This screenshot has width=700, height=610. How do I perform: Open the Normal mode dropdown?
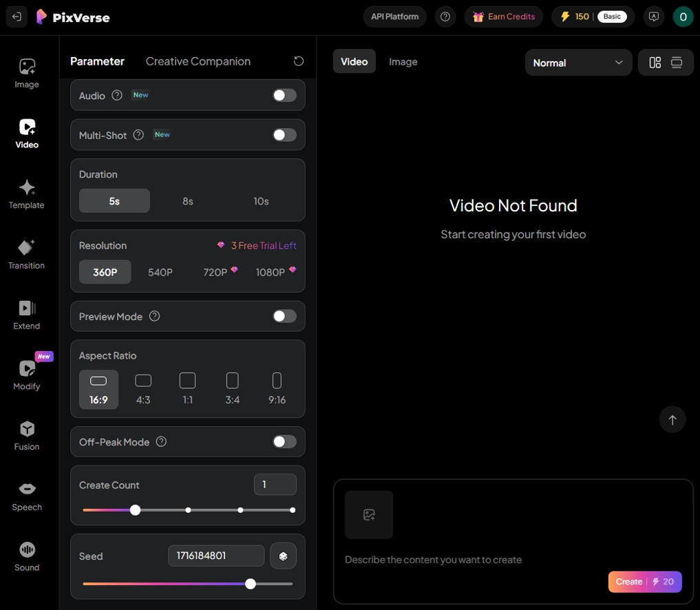(578, 63)
